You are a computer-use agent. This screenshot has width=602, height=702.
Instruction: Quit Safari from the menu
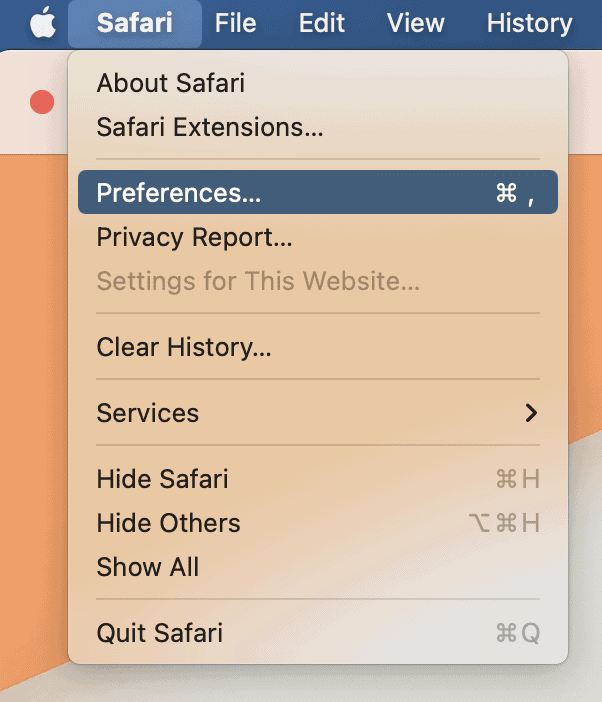159,633
